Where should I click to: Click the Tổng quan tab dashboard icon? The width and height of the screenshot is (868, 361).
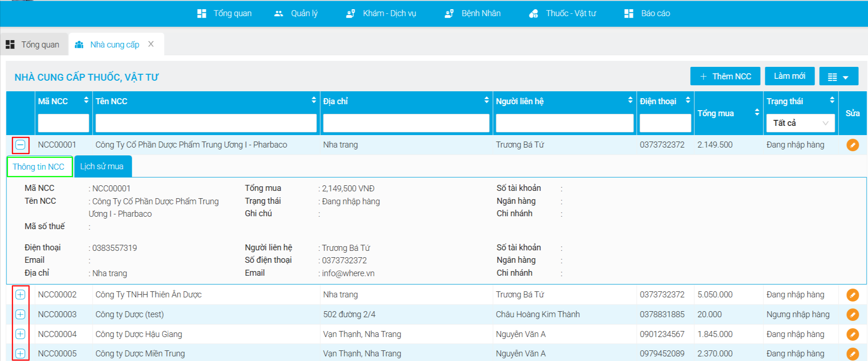[10, 45]
